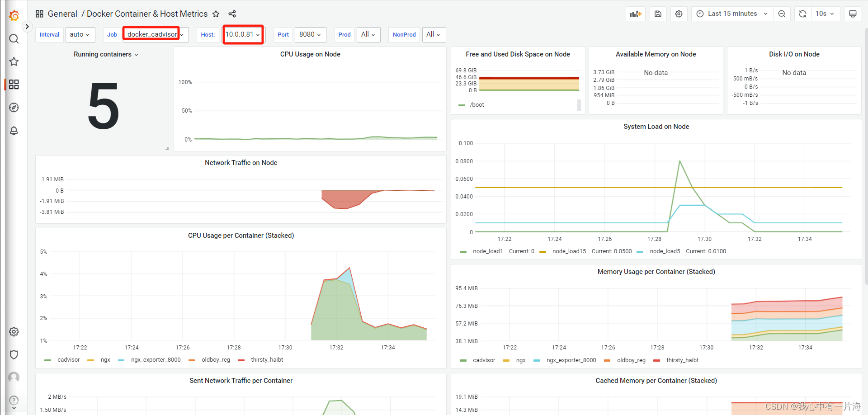Expand the sidebar navigation arrow
868x415 pixels.
[x=27, y=27]
